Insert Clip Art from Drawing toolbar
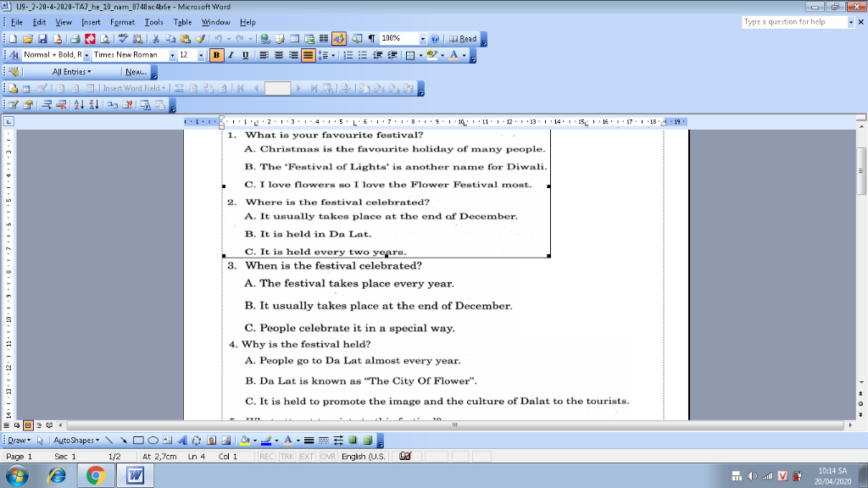The width and height of the screenshot is (868, 488). click(x=211, y=441)
